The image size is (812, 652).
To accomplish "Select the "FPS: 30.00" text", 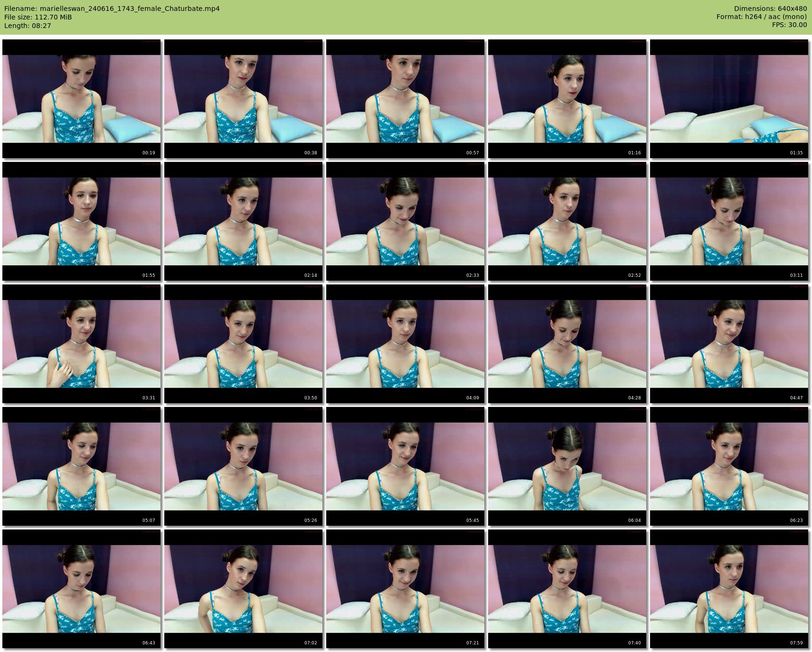I will point(789,25).
